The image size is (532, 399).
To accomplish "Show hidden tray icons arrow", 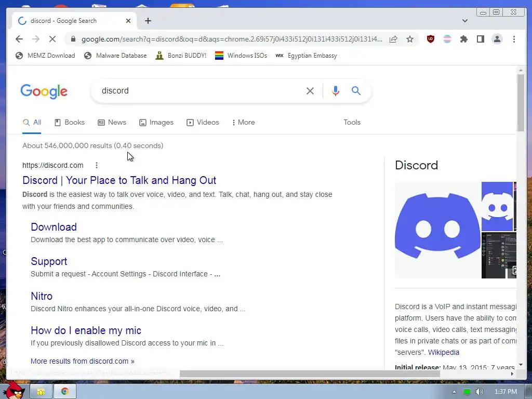I will coord(454,392).
